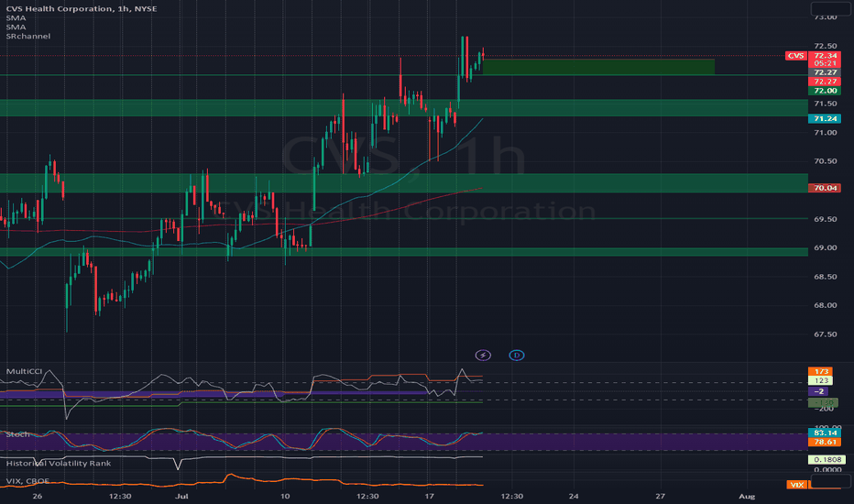Select the SMA label directly above SRchannel
This screenshot has width=854, height=504.
click(x=16, y=27)
